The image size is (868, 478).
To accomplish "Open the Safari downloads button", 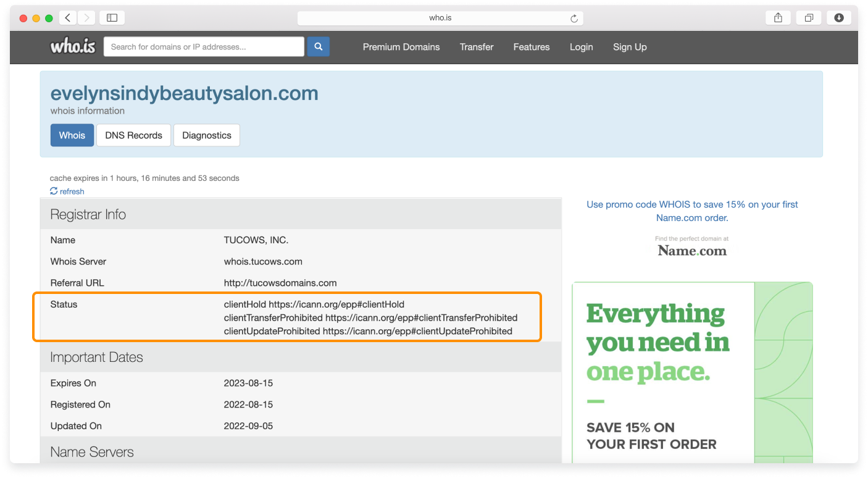I will [838, 18].
